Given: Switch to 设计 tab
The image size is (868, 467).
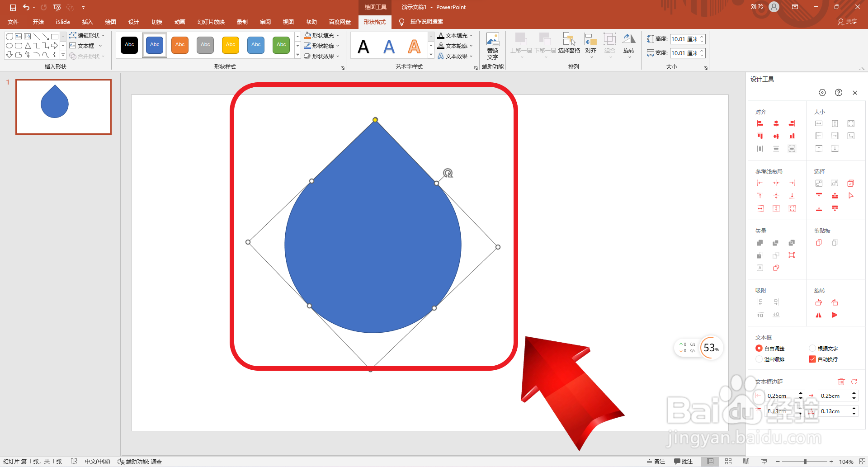Looking at the screenshot, I should [133, 22].
